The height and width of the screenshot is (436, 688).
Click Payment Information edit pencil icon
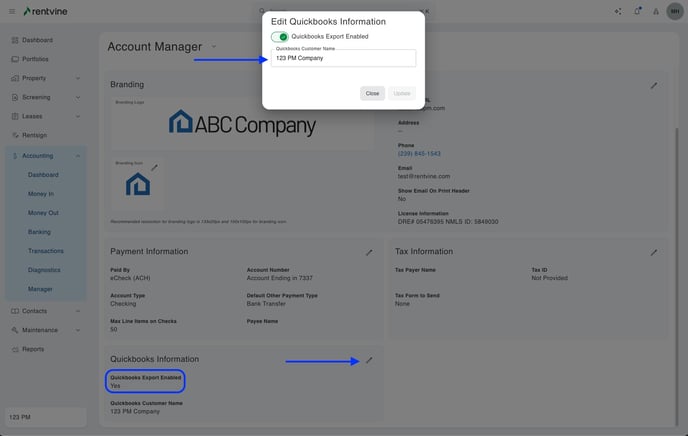click(x=369, y=252)
